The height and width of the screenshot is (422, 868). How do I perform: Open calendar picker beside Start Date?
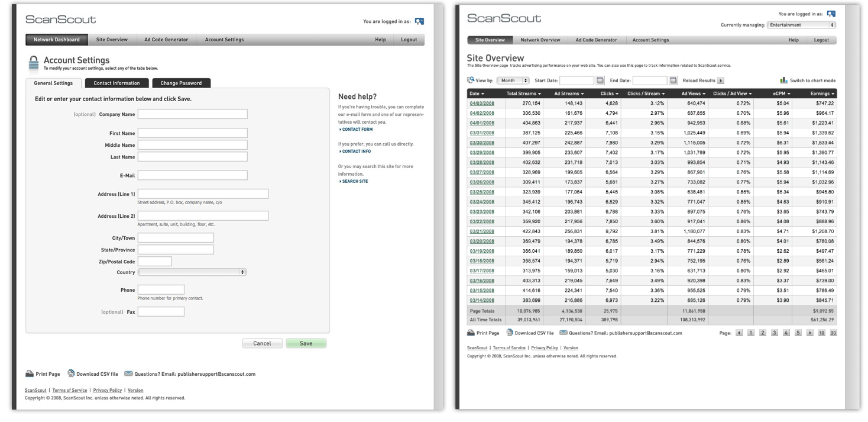(x=600, y=80)
